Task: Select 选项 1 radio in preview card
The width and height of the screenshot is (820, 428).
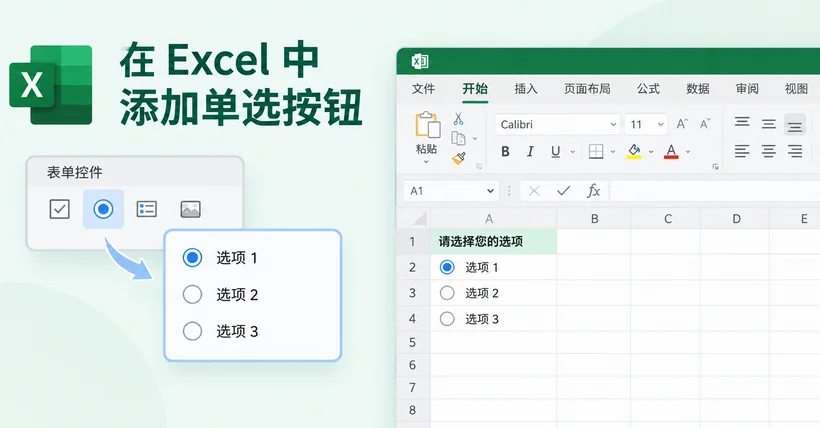Action: click(192, 257)
